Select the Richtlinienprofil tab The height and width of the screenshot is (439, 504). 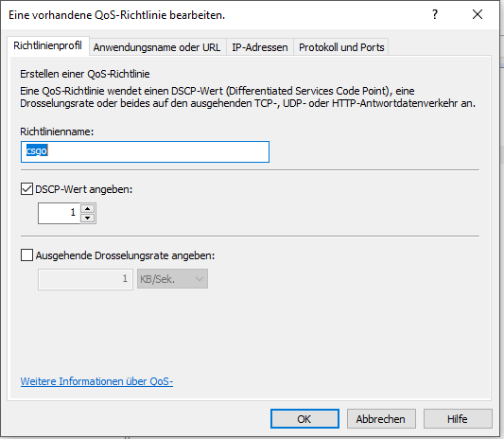point(48,46)
